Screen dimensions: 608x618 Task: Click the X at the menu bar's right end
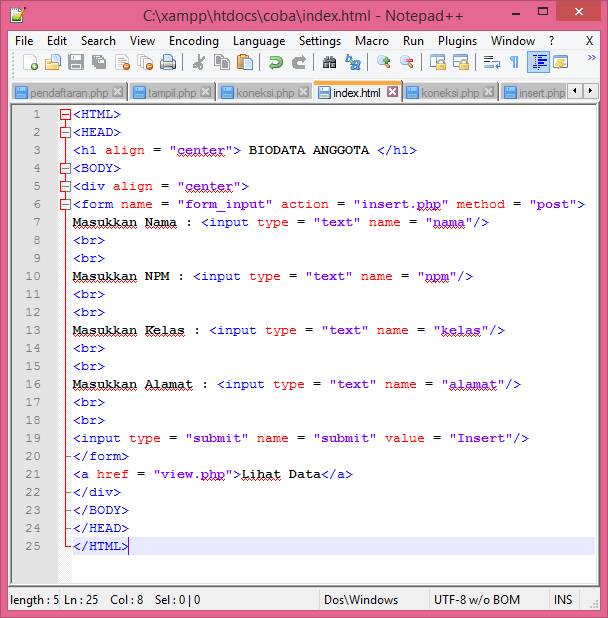[x=589, y=41]
